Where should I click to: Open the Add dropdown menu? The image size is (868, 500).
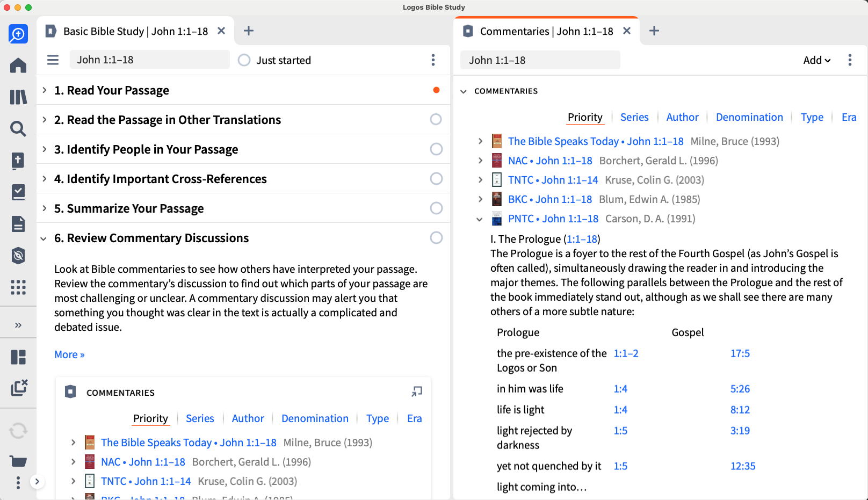click(816, 60)
